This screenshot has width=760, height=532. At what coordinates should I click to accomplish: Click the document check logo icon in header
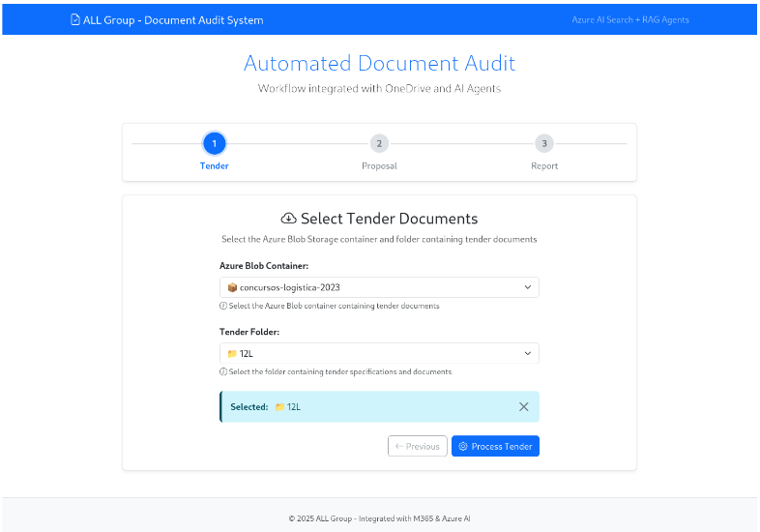75,20
